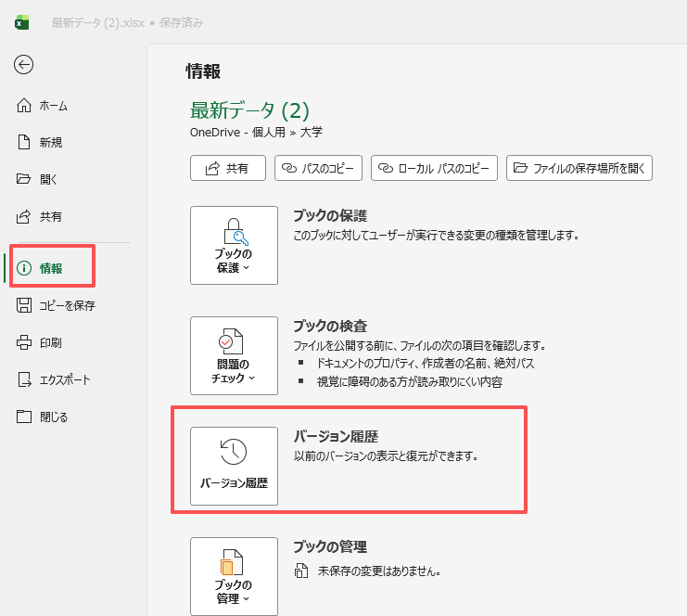Click the share icon in the sidebar
The height and width of the screenshot is (616, 687).
point(24,216)
